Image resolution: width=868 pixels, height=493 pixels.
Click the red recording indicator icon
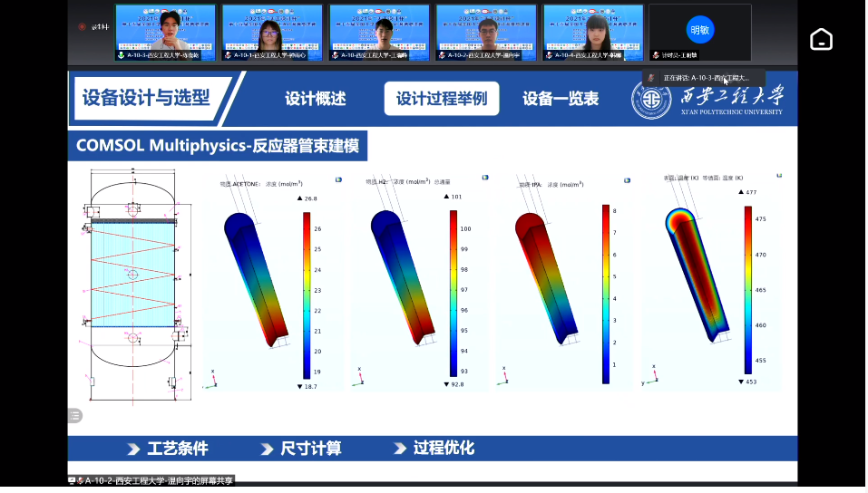tap(82, 26)
